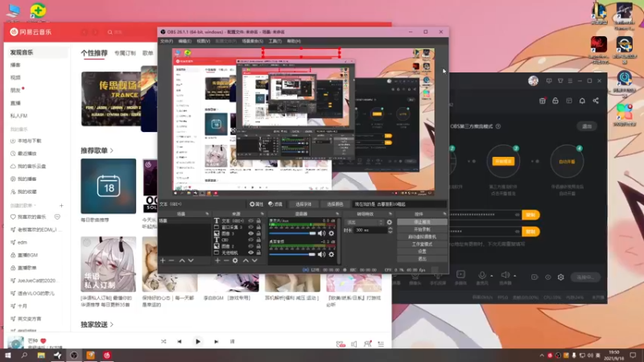This screenshot has width=644, height=362.
Task: Open source settings gear below sources list
Action: coord(235,261)
